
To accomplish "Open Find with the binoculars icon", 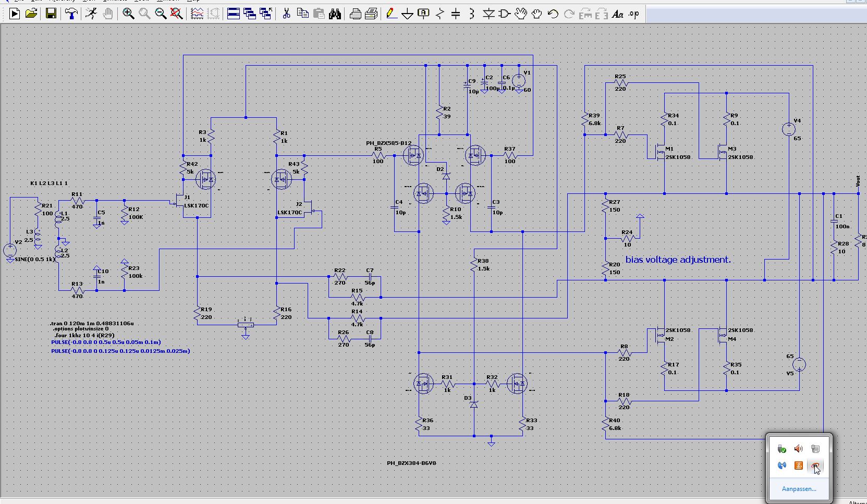I will point(335,14).
